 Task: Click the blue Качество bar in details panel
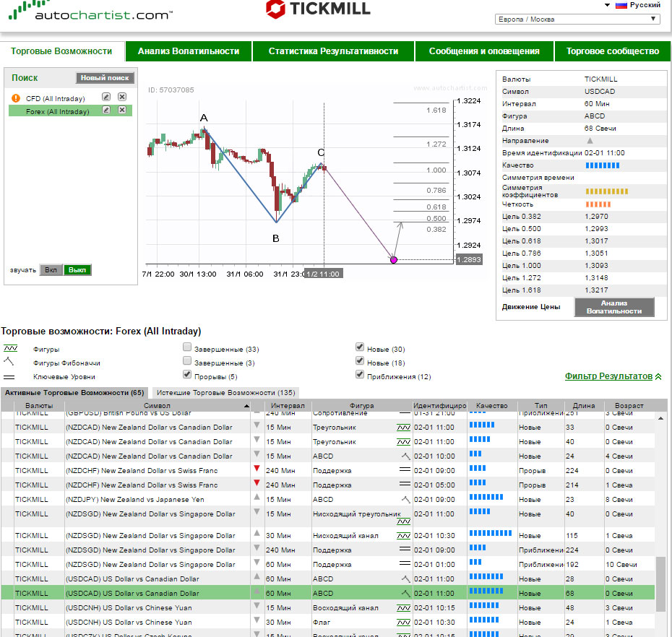(603, 165)
